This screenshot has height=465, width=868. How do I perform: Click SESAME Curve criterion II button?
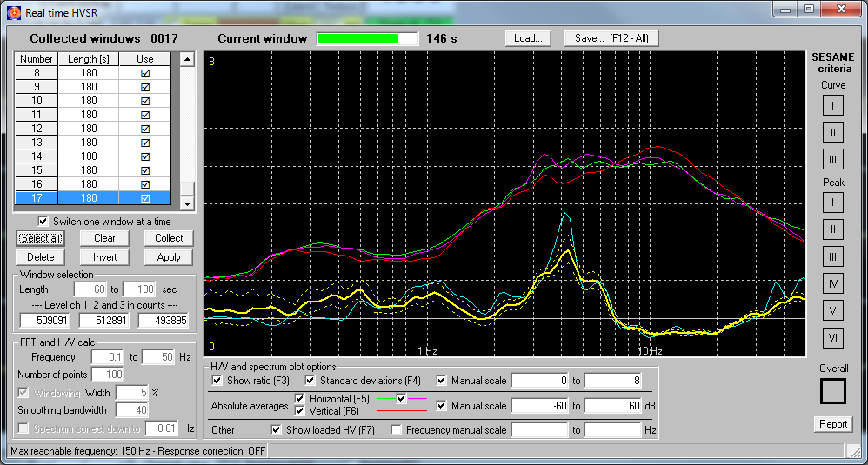click(x=832, y=133)
